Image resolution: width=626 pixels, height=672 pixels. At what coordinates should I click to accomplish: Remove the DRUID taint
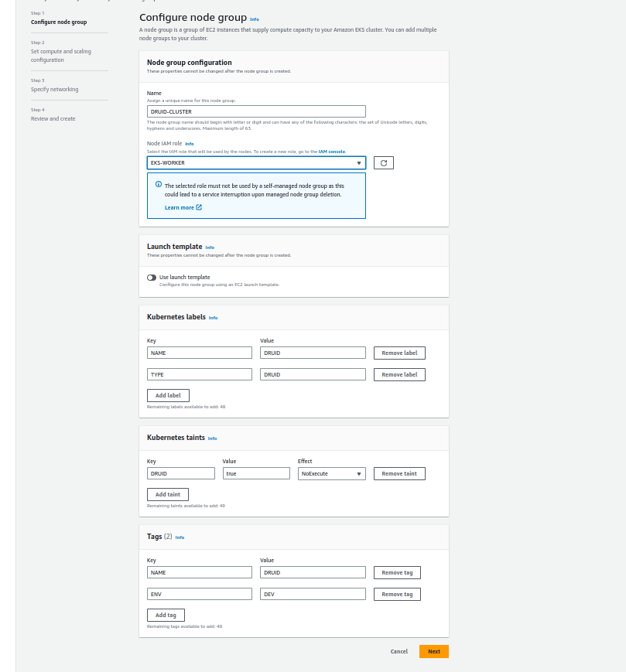399,473
